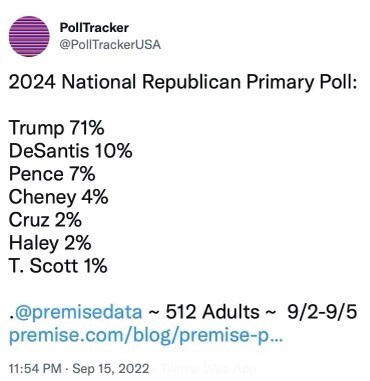Click the 11:54 PM timestamp
The height and width of the screenshot is (381, 370).
pos(35,369)
